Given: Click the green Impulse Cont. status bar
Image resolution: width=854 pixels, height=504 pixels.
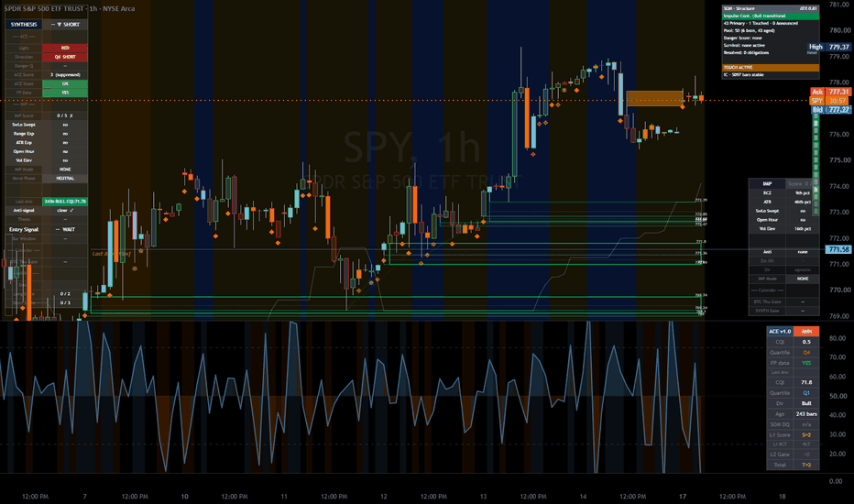Looking at the screenshot, I should pyautogui.click(x=770, y=16).
